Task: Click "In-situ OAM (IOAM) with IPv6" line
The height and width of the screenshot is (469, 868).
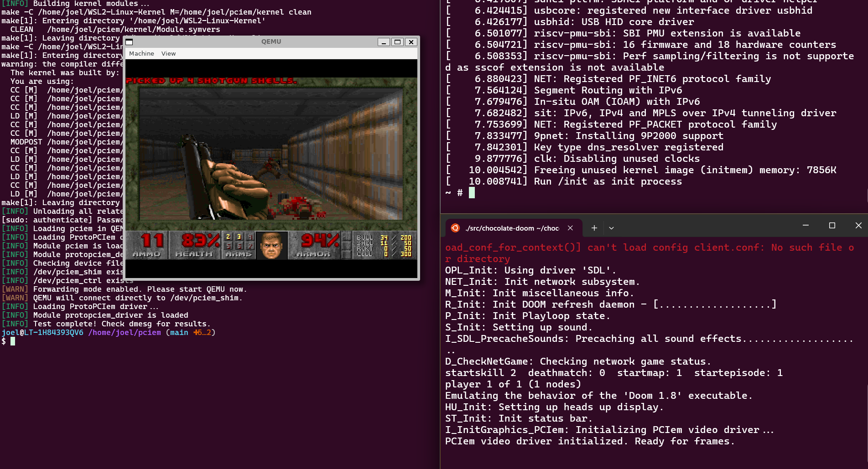Action: tap(573, 102)
